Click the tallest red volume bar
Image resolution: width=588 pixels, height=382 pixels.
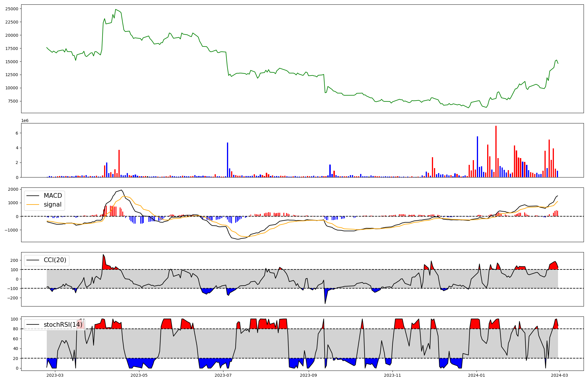(496, 151)
